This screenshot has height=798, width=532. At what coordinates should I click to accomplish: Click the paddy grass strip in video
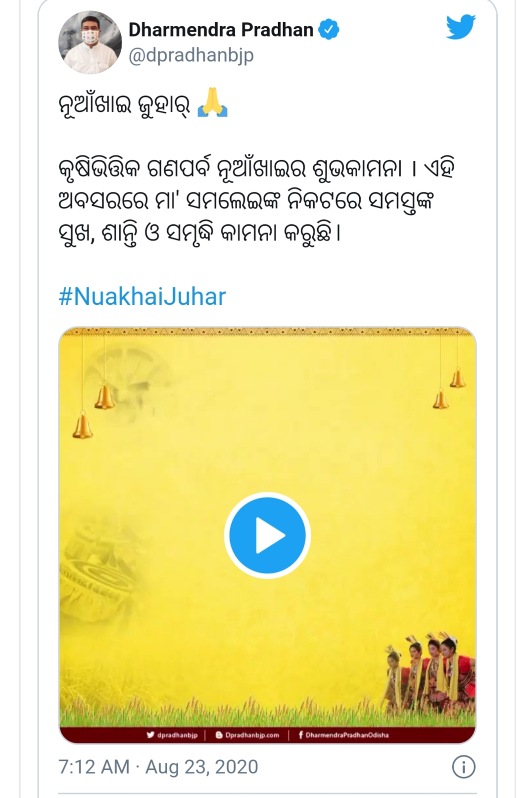pos(267,712)
